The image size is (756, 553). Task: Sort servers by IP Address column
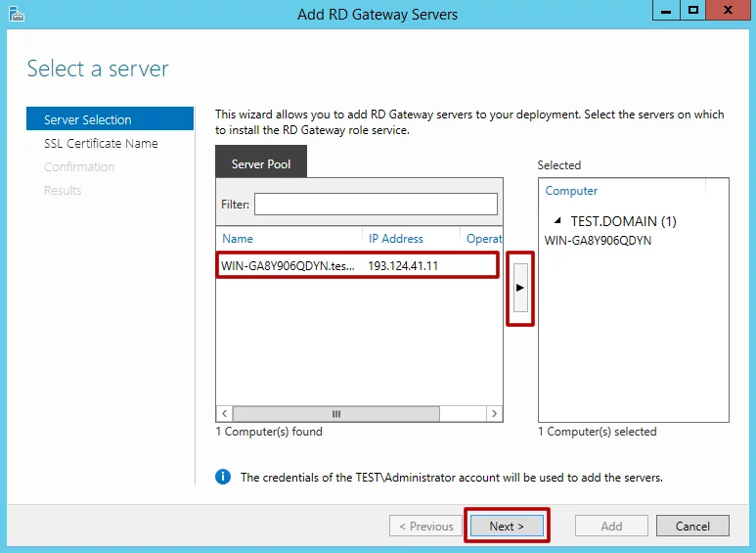pos(396,238)
